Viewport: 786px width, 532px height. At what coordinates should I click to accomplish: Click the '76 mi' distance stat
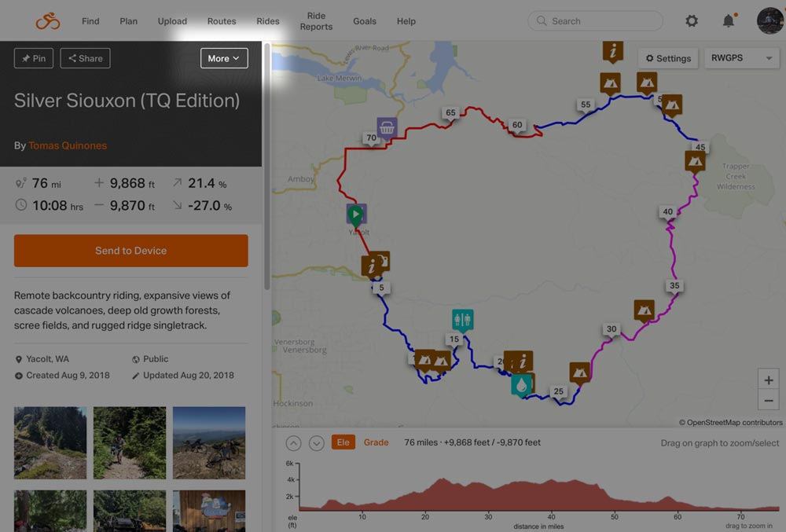(x=46, y=183)
